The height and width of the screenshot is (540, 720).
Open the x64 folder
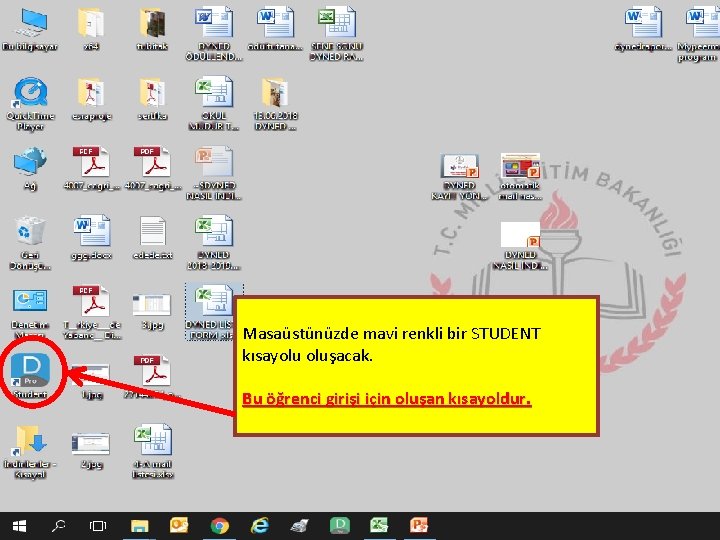point(91,22)
